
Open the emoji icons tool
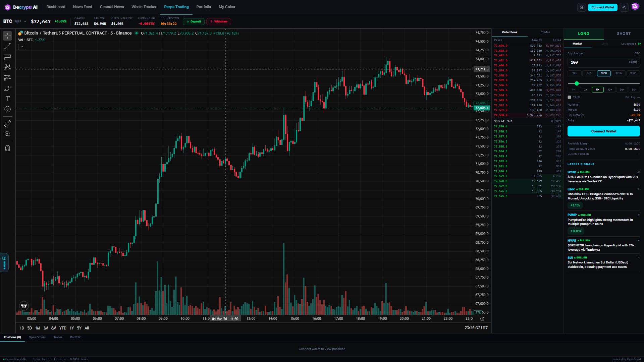[7, 109]
